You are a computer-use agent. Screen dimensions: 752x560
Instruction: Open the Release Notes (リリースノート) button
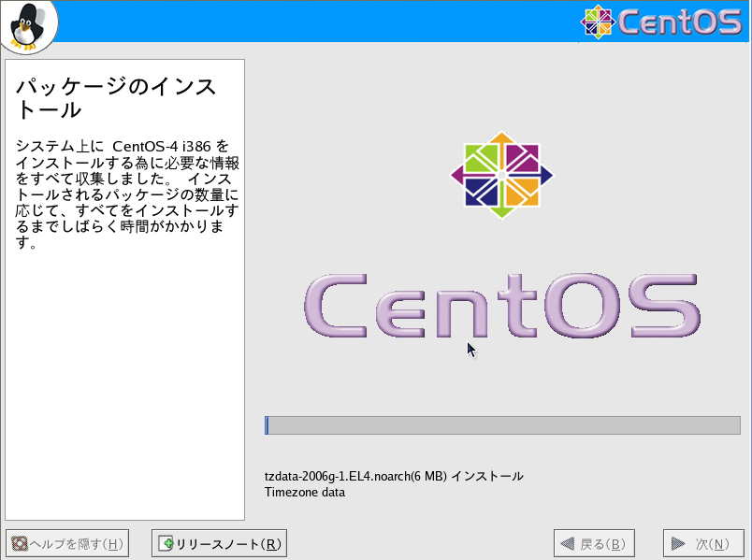coord(219,543)
